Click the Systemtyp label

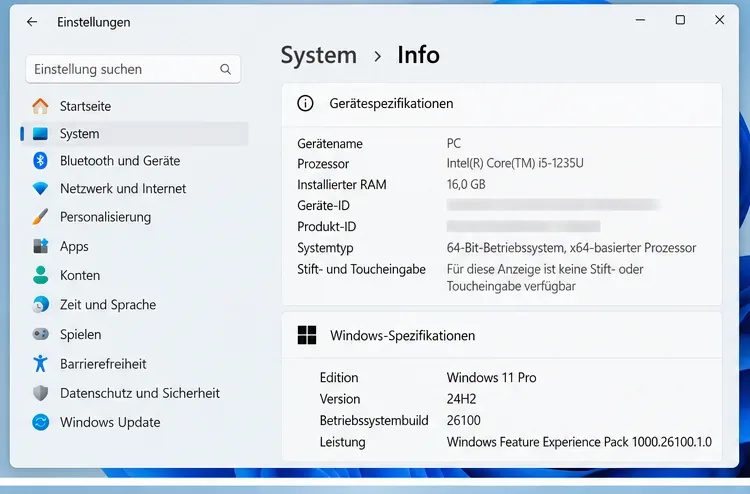325,248
